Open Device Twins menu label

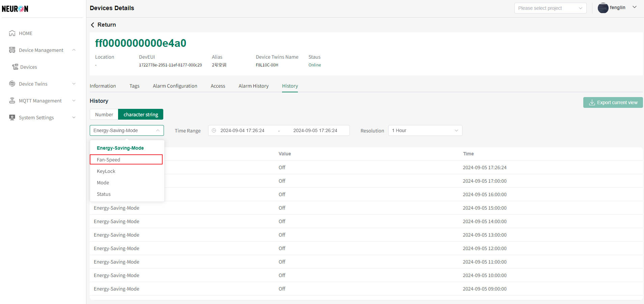[33, 84]
